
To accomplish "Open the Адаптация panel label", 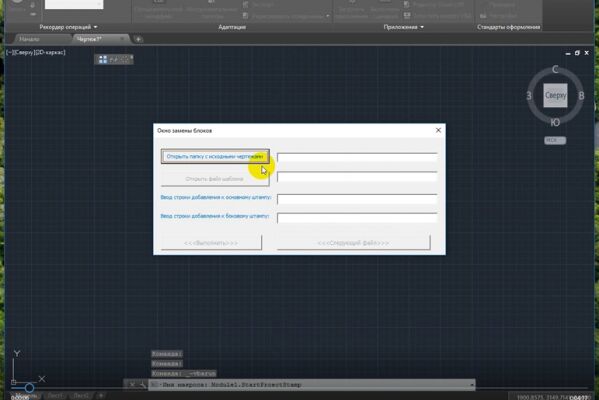I will click(232, 27).
